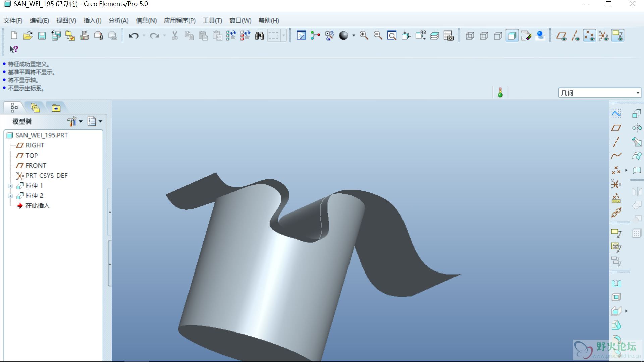Screen dimensions: 644x362
Task: Expand the datum point tool flyout arrow
Action: [x=626, y=170]
